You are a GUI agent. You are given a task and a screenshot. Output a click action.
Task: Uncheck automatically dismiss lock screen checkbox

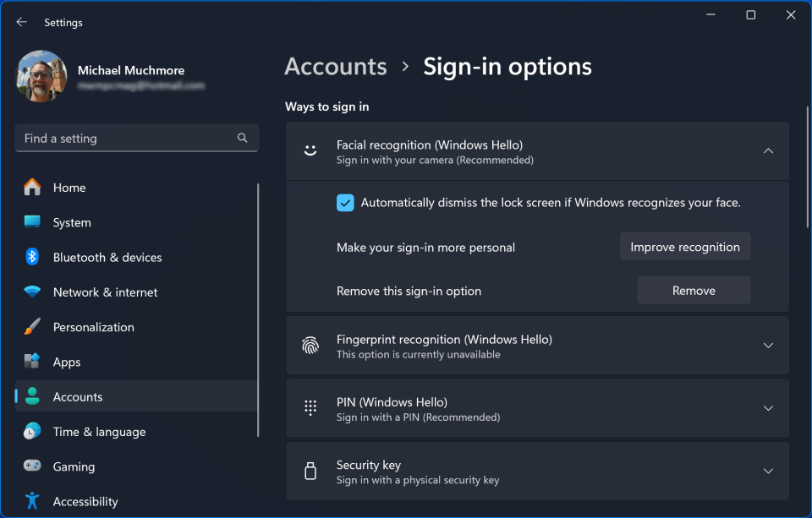click(x=345, y=203)
